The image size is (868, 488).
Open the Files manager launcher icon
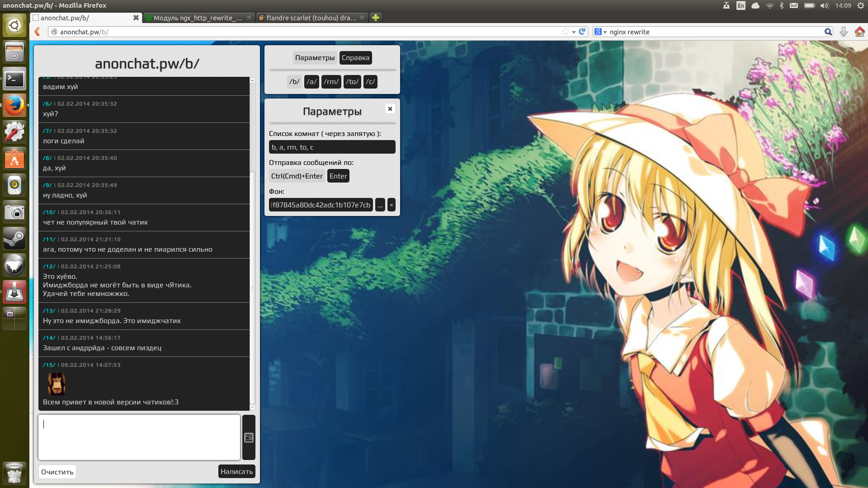(14, 52)
